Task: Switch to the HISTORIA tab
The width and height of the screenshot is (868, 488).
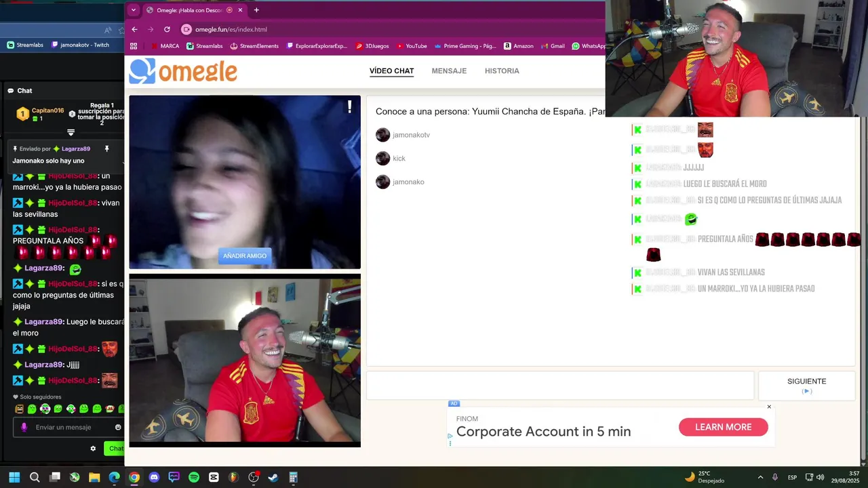Action: click(x=502, y=70)
